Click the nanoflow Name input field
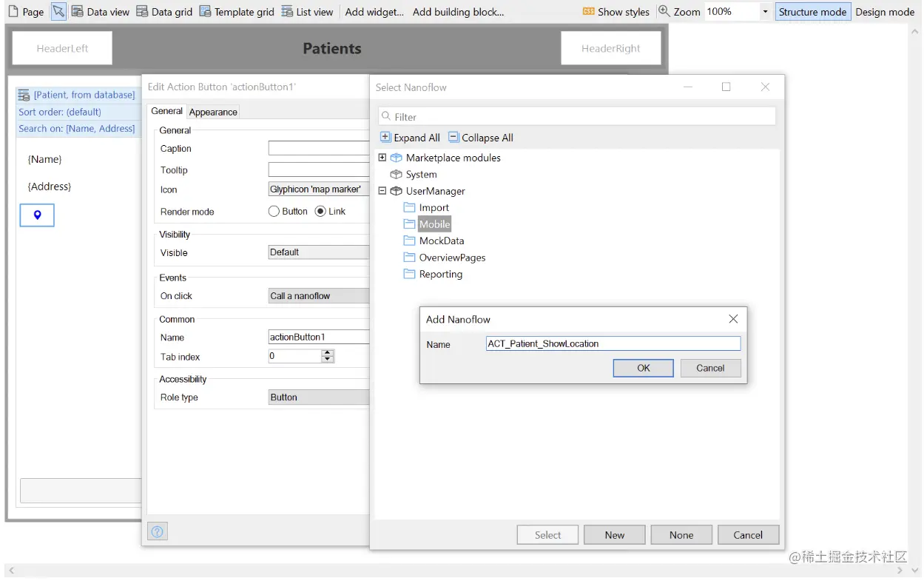 [x=613, y=343]
